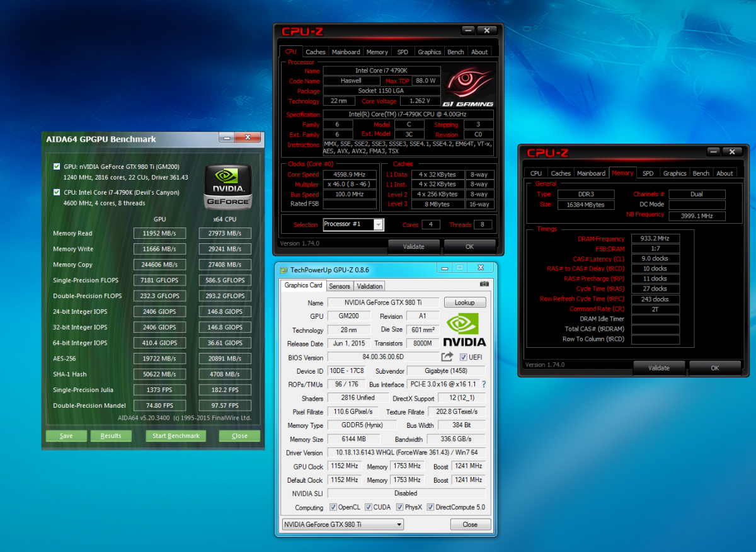
Task: Toggle the CUDA checkbox in GPU-Z
Action: point(367,507)
